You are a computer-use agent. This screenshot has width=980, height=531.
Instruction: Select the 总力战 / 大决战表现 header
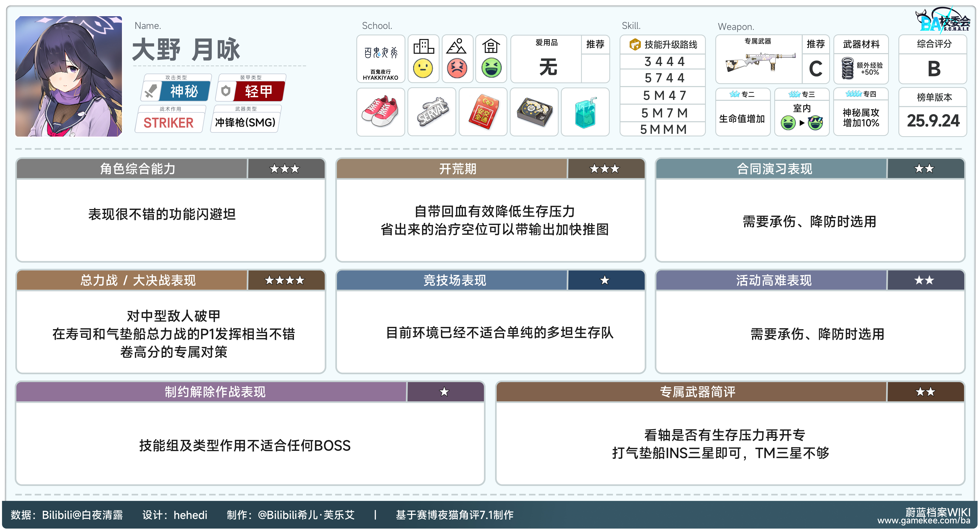tap(138, 280)
